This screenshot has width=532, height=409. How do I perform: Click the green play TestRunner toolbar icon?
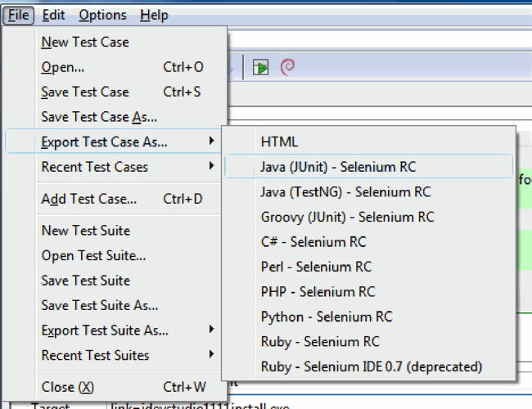261,67
